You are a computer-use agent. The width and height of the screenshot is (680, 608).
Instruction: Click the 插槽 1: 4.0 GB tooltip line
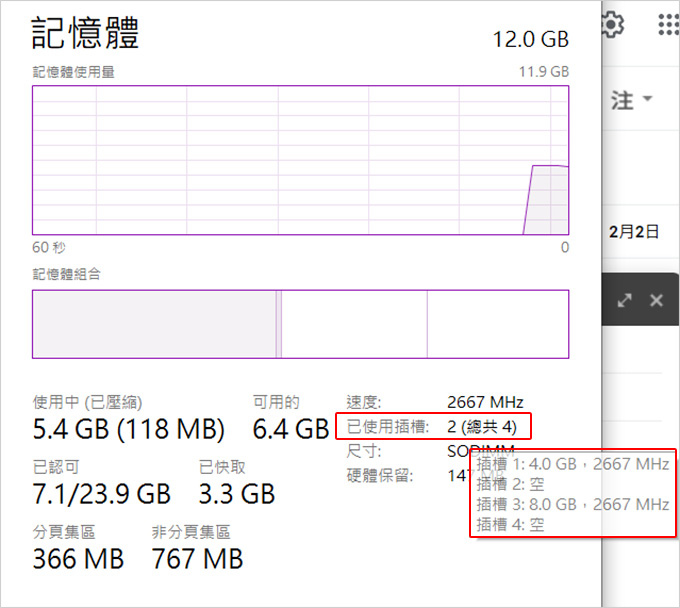[x=572, y=464]
